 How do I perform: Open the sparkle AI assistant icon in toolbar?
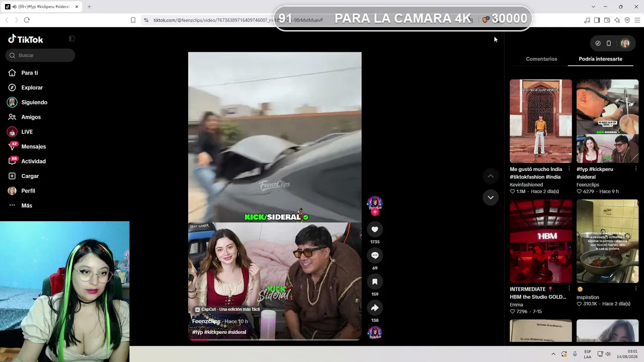(617, 20)
